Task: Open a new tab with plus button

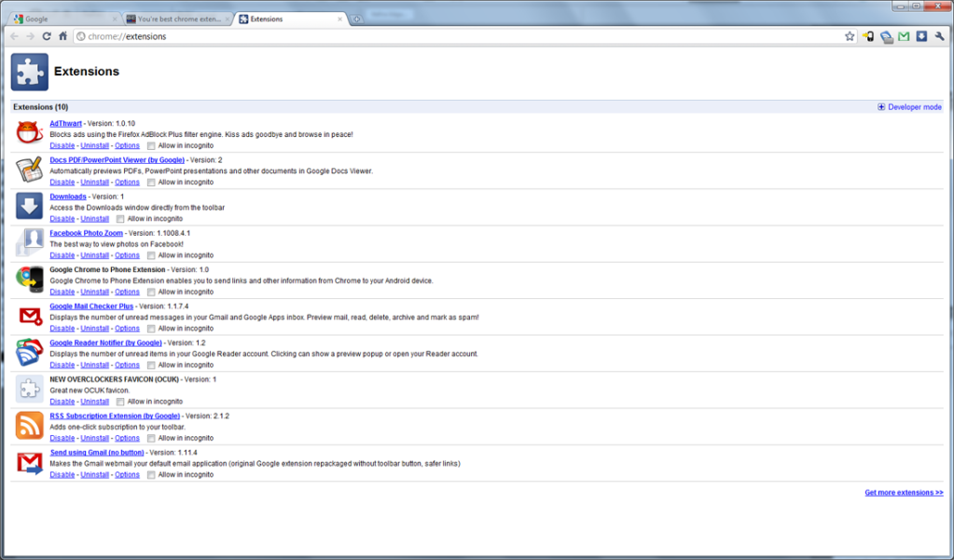Action: 356,19
